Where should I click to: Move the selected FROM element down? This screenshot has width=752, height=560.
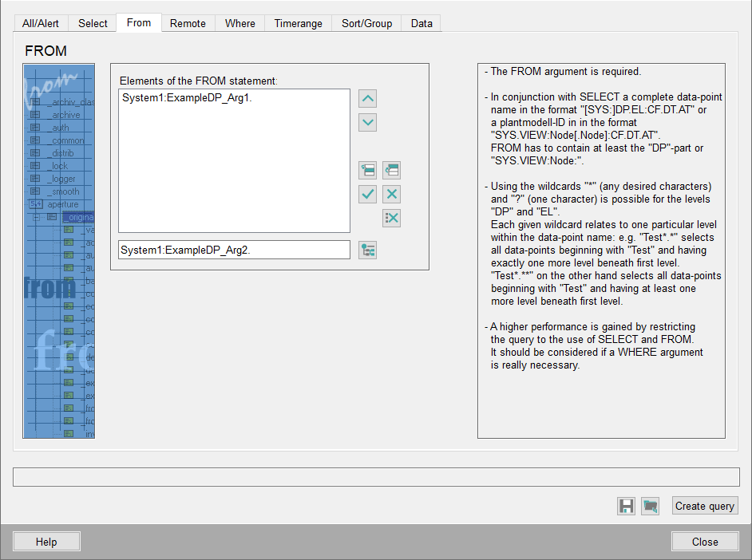pyautogui.click(x=367, y=123)
